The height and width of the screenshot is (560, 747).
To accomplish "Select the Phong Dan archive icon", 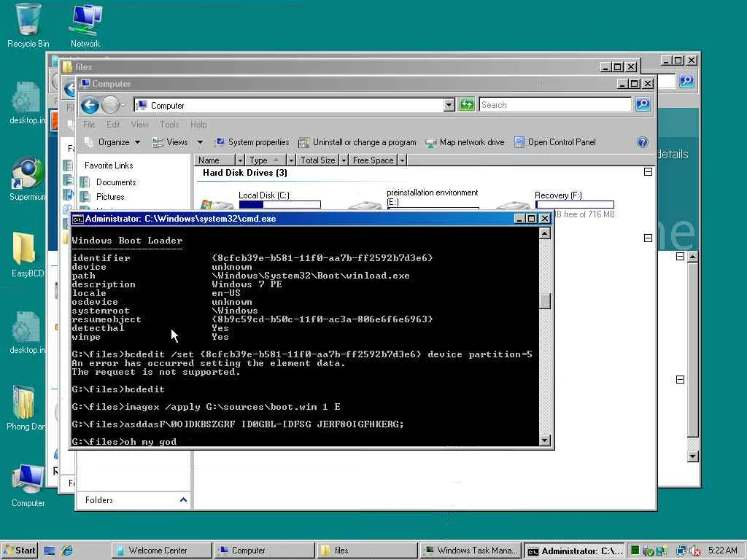I will [25, 408].
